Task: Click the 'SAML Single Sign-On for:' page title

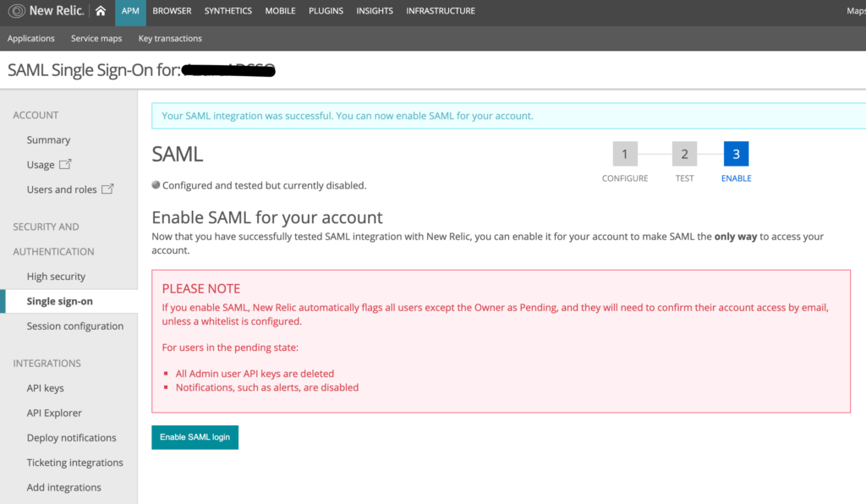Action: pos(95,70)
